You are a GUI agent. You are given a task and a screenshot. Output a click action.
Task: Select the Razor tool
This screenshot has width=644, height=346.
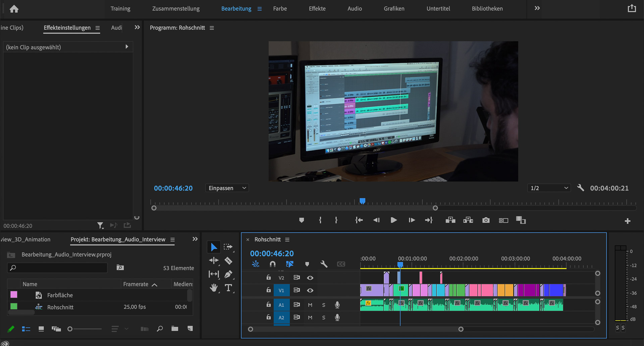[x=228, y=261]
